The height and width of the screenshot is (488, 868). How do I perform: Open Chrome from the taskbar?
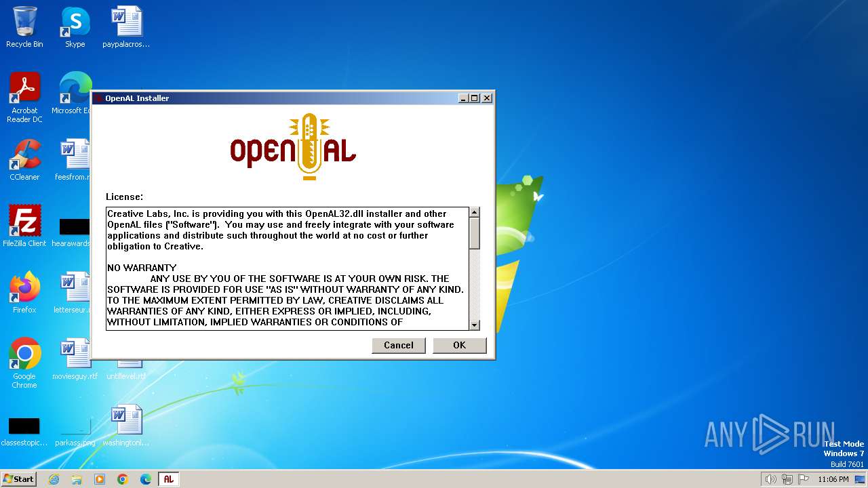123,479
